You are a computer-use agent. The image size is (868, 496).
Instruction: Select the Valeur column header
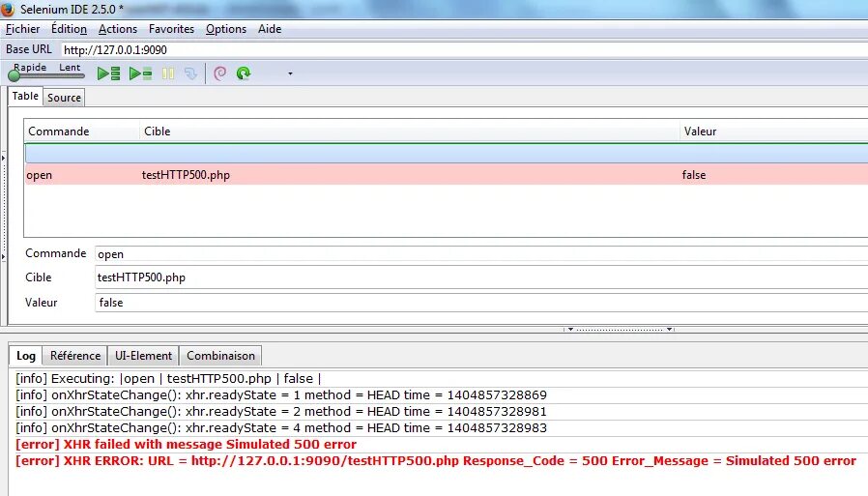[x=774, y=131]
